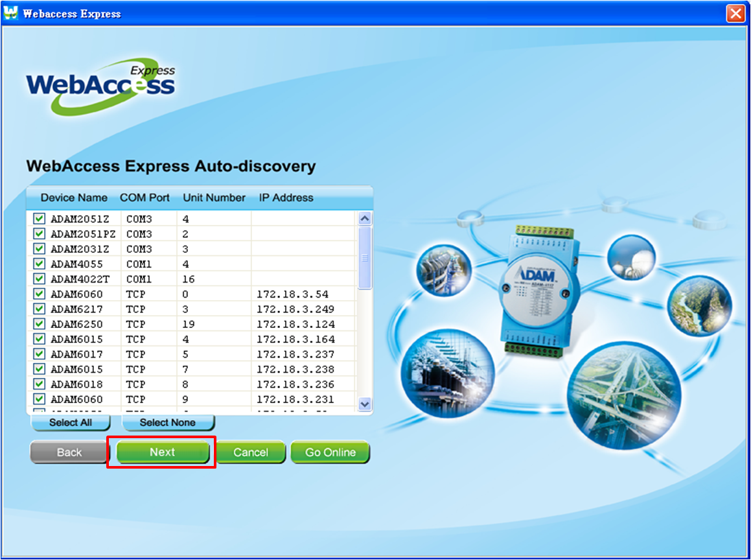The width and height of the screenshot is (751, 560).
Task: Click the IP address 172.18.3.231
Action: pyautogui.click(x=295, y=399)
